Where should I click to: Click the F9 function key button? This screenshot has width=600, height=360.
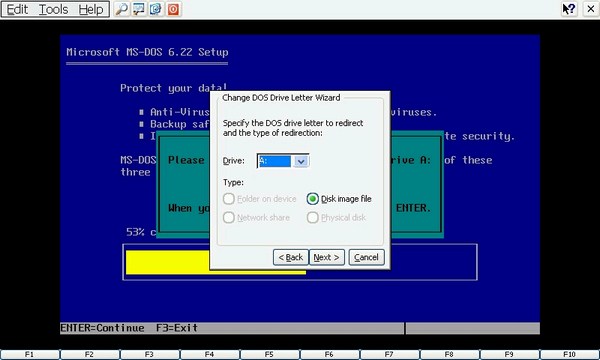coord(510,355)
